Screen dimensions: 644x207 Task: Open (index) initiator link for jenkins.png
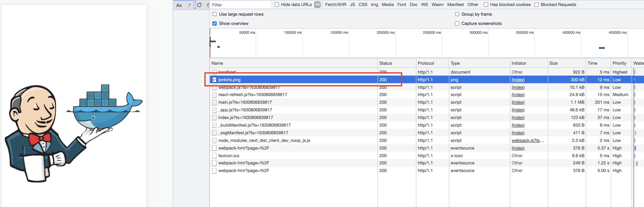pos(518,80)
